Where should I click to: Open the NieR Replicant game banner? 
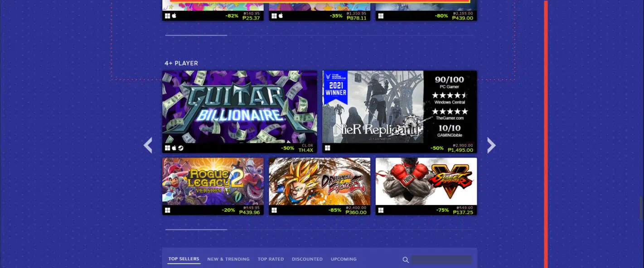pyautogui.click(x=373, y=107)
